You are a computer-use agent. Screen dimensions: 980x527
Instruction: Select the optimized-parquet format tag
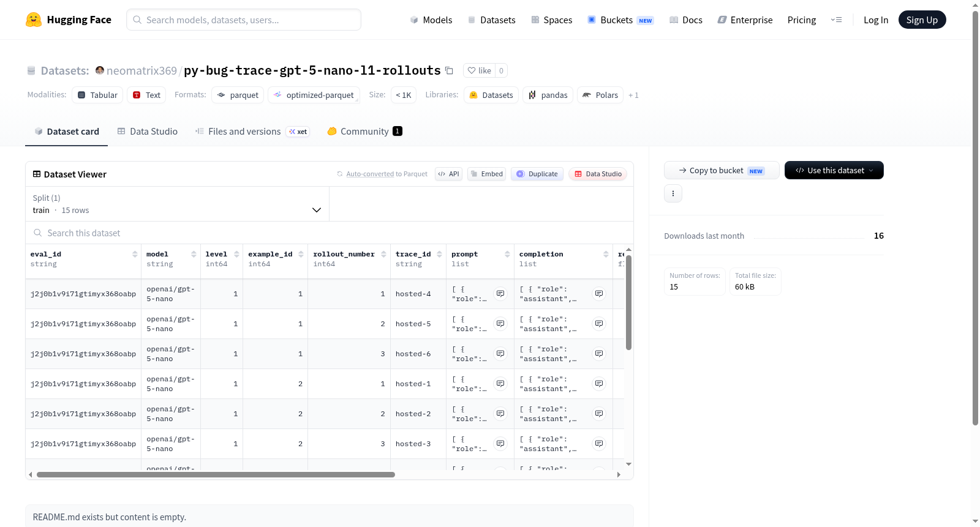click(x=314, y=95)
